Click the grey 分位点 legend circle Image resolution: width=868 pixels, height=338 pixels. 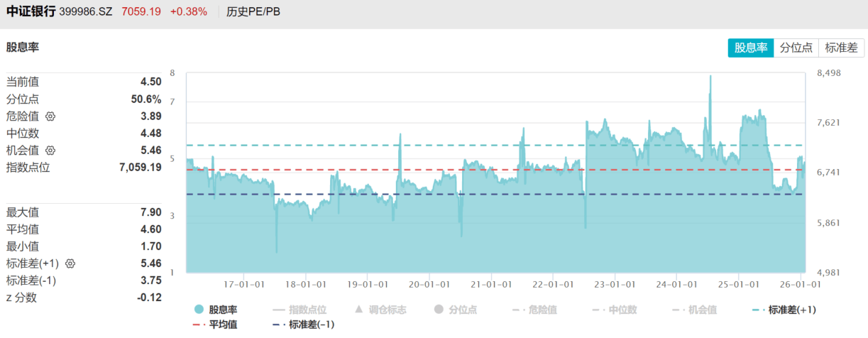click(x=439, y=310)
